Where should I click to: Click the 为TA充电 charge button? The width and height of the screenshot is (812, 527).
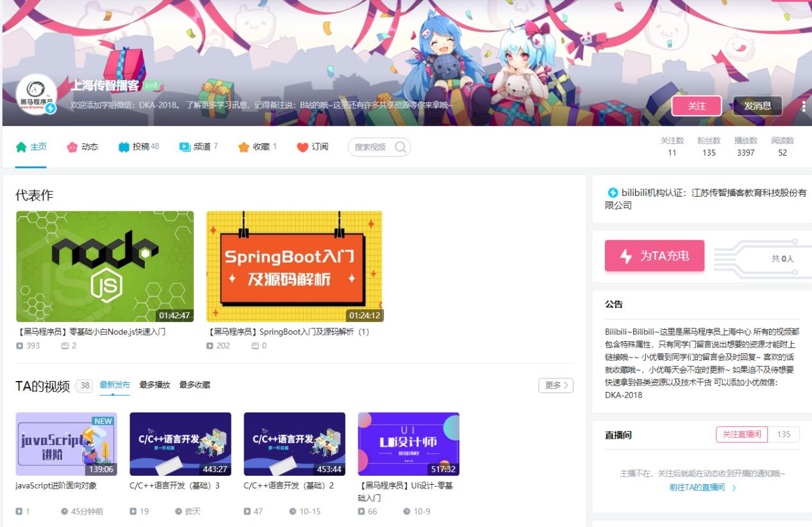[654, 256]
